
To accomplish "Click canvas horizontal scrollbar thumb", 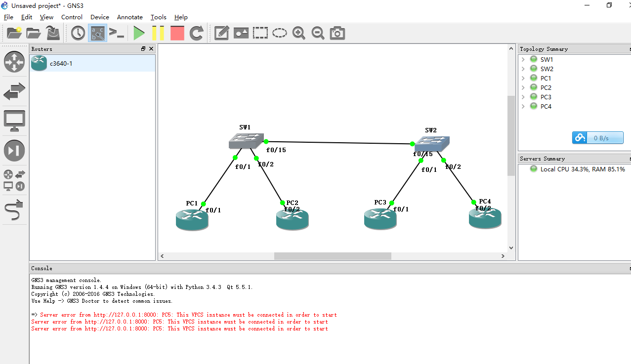I will tap(333, 256).
